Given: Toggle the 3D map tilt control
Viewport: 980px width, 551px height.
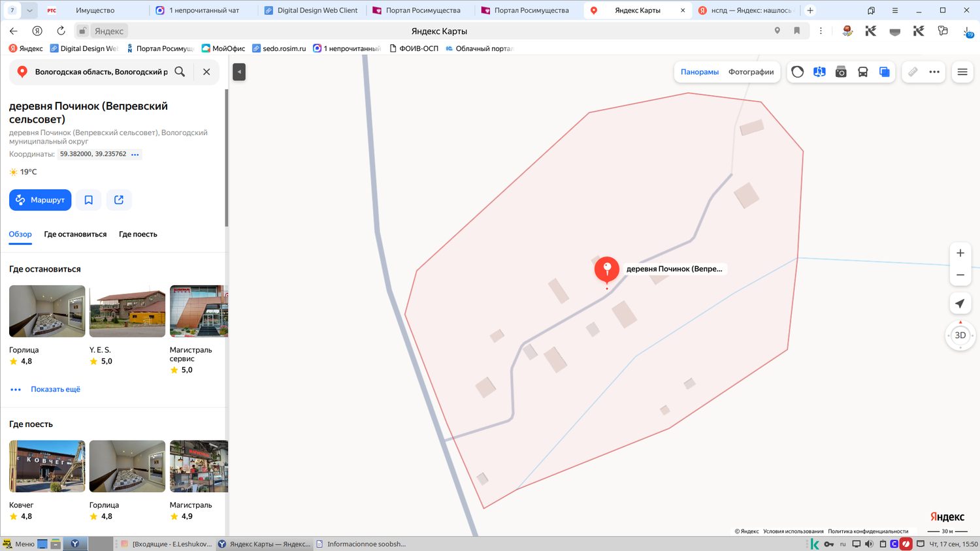Looking at the screenshot, I should (960, 336).
